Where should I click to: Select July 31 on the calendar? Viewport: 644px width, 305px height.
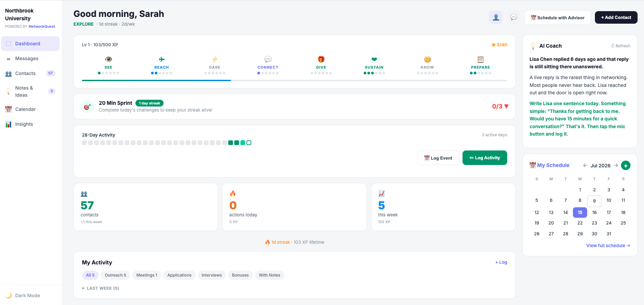(609, 234)
